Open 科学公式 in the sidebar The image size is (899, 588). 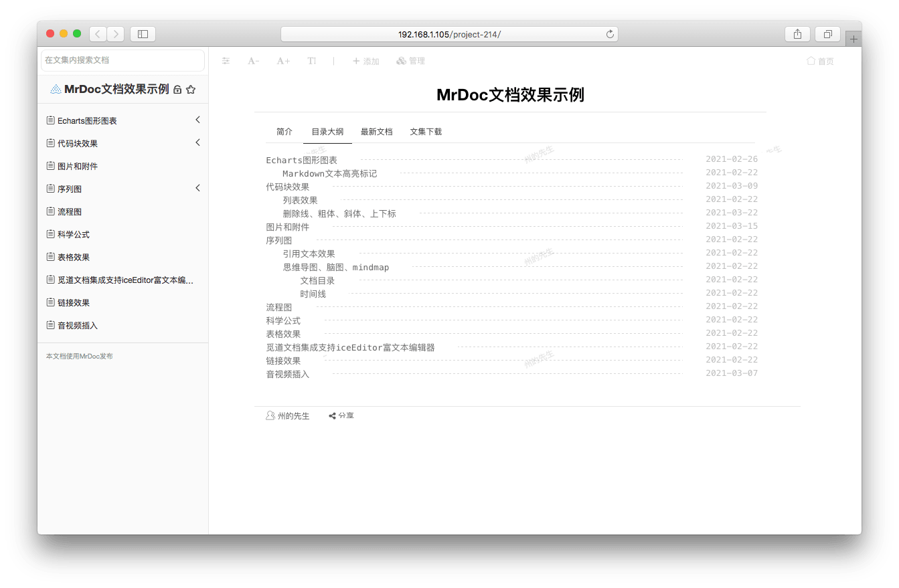(74, 235)
